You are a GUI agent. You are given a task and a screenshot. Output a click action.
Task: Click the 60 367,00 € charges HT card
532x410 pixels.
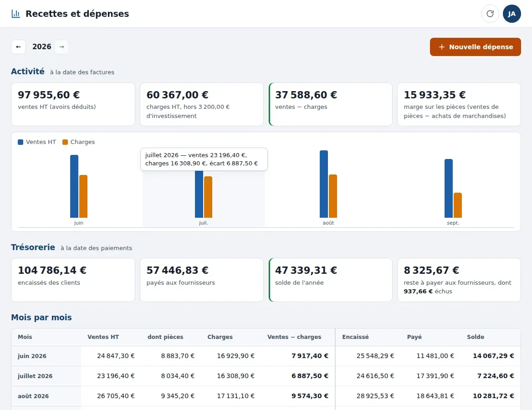pos(201,104)
